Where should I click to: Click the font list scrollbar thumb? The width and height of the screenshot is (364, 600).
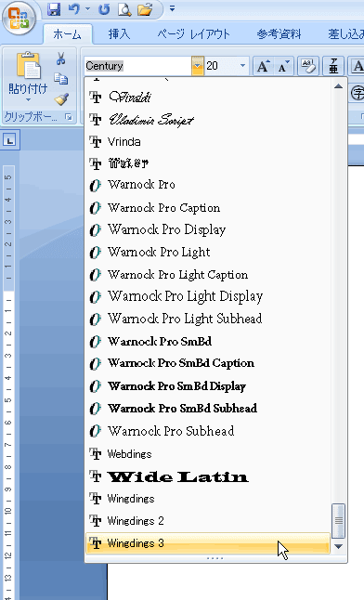pos(338,521)
